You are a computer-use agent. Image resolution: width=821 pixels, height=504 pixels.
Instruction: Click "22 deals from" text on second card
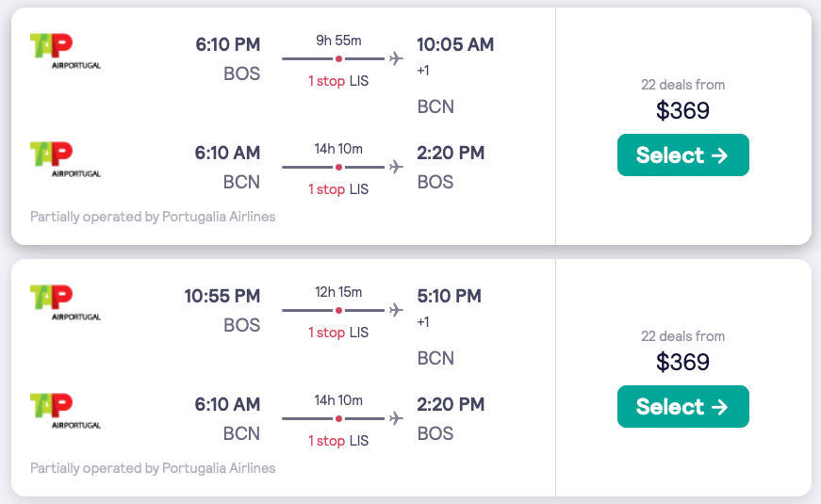point(682,336)
